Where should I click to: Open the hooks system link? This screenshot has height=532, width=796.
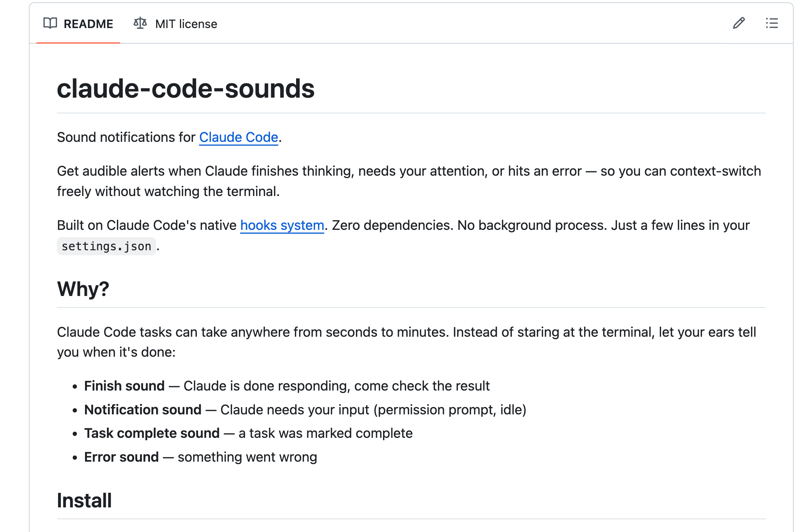pos(282,225)
